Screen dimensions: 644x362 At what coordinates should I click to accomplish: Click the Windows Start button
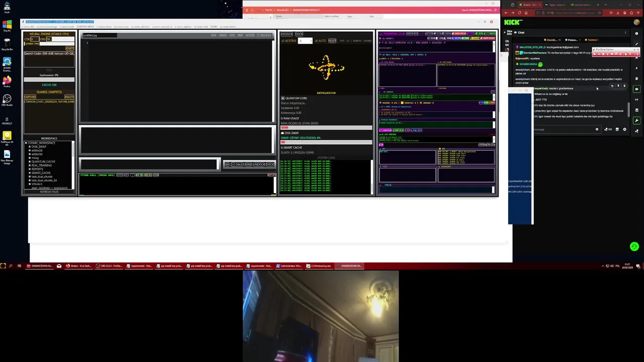3,266
